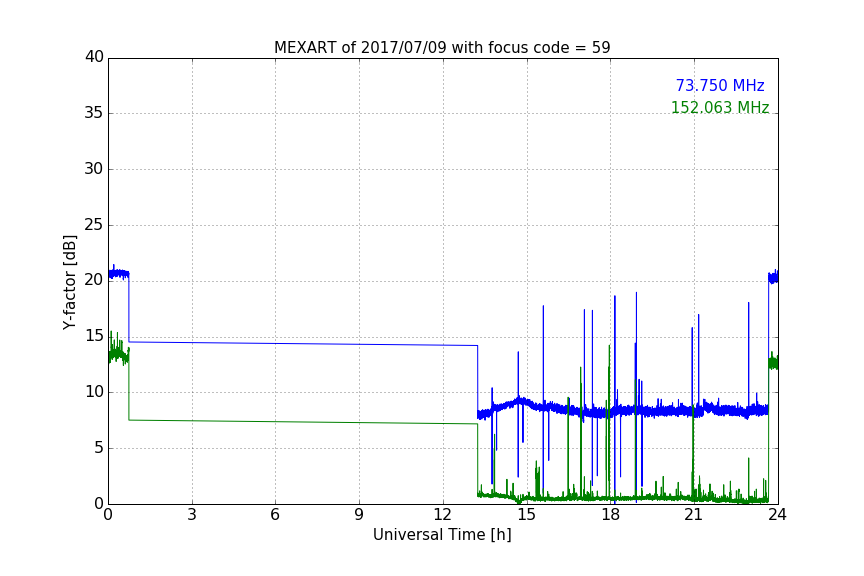Click the y-axis tick value 25

point(94,224)
